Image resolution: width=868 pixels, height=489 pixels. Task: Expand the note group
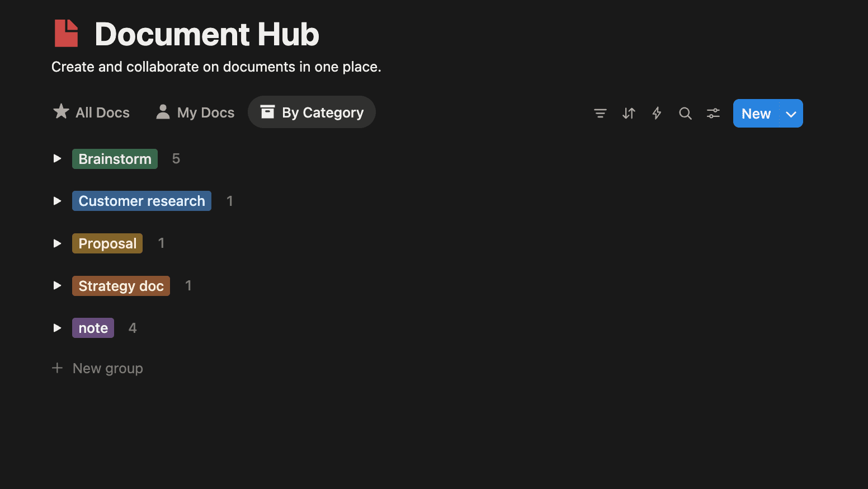pos(58,328)
